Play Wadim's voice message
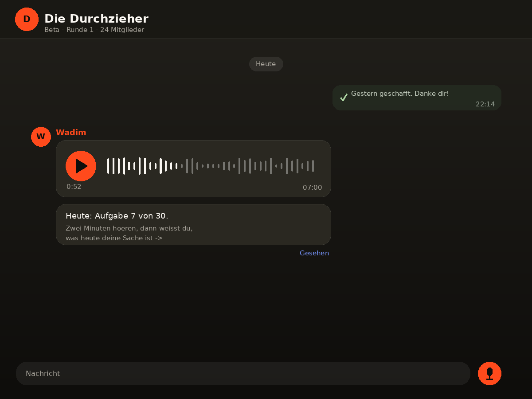Screen dimensions: 532x399 coord(81,166)
